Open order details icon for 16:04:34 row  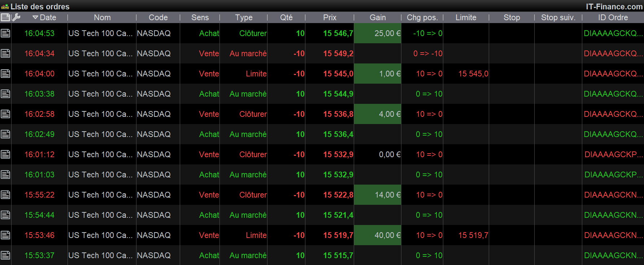coord(5,54)
